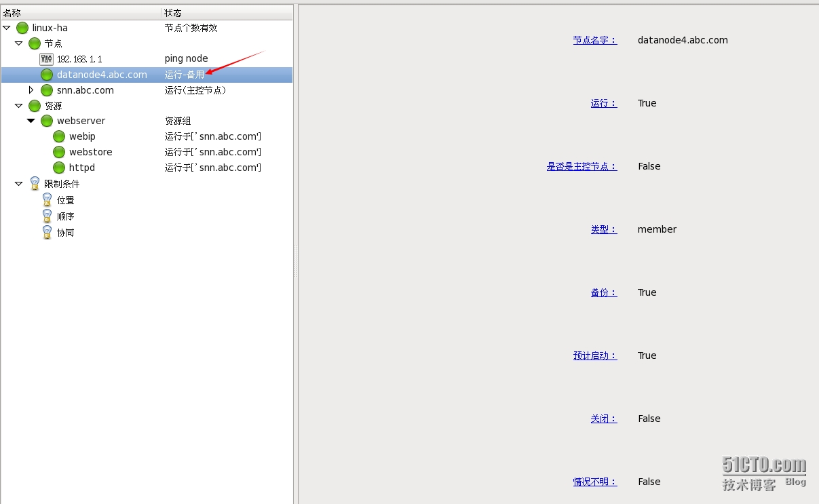Click the 名称 column header
This screenshot has height=504, width=819.
(x=81, y=13)
